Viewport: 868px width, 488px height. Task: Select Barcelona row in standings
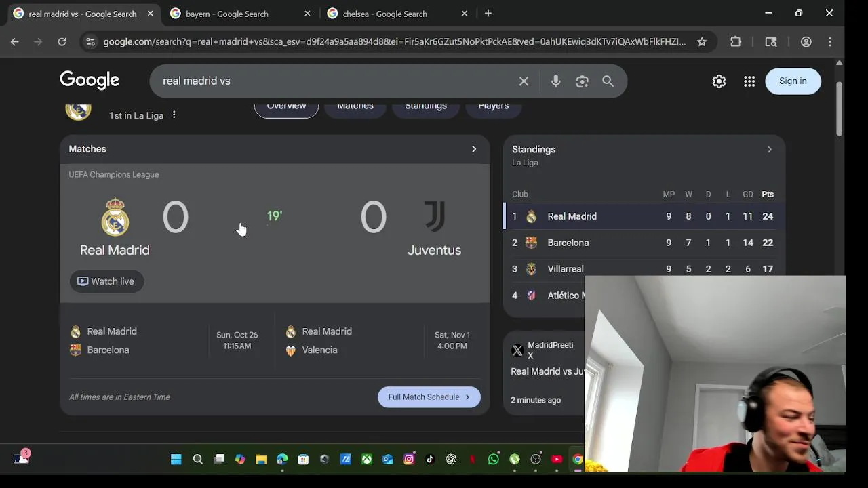[x=644, y=243]
